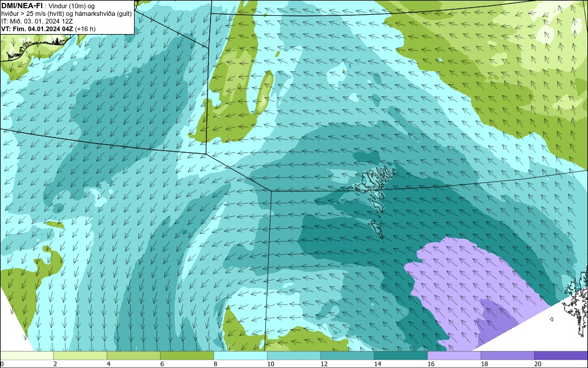This screenshot has width=588, height=368.
Task: Click the 4–6 m/s green legend swatch
Action: click(133, 355)
